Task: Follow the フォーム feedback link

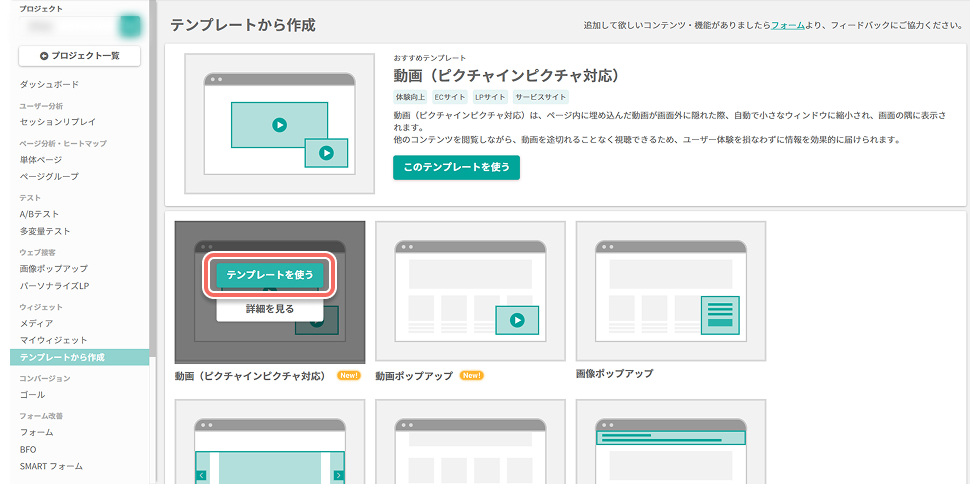Action: 788,25
